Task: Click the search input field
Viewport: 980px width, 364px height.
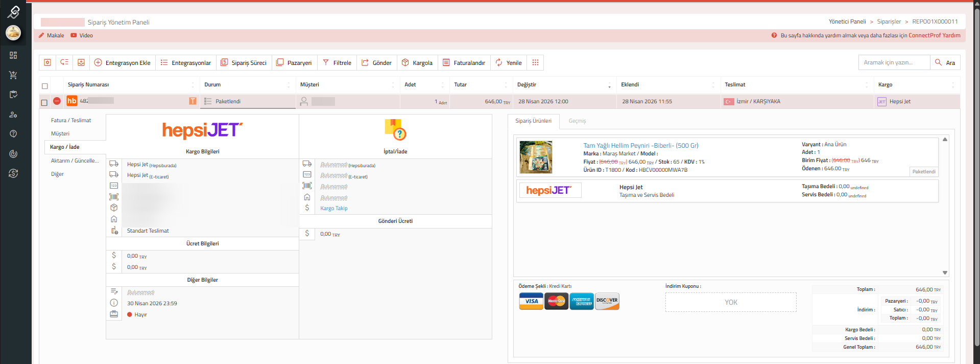Action: pyautogui.click(x=894, y=62)
